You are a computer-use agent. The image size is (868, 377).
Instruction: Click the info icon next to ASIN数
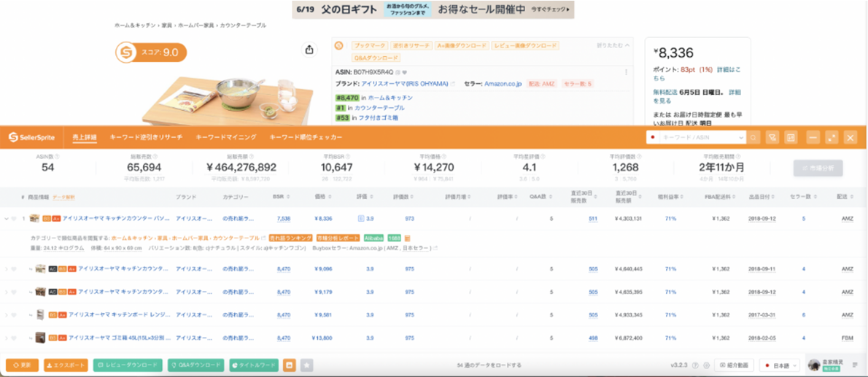coord(57,157)
